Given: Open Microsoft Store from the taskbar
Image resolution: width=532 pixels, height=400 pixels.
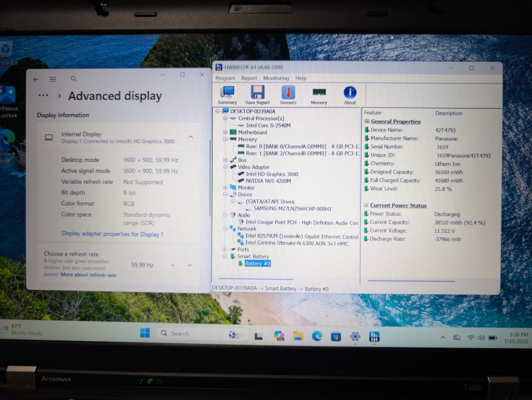Looking at the screenshot, I should (335, 337).
